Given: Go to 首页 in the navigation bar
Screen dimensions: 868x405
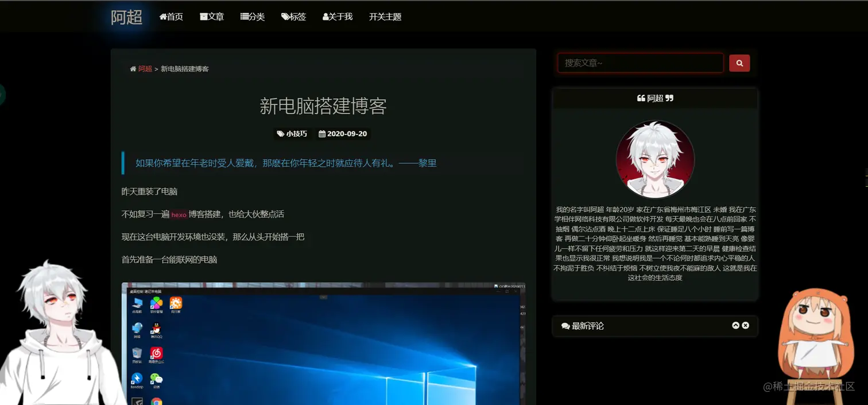Looking at the screenshot, I should point(171,17).
